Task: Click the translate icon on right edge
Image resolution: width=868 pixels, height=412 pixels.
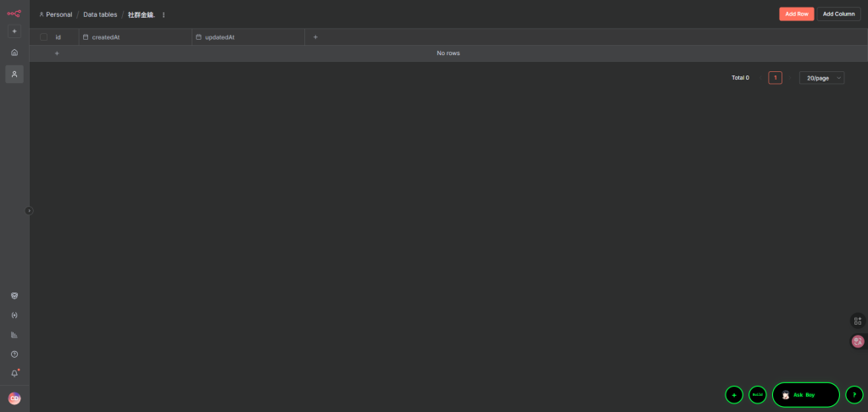Action: pyautogui.click(x=858, y=342)
